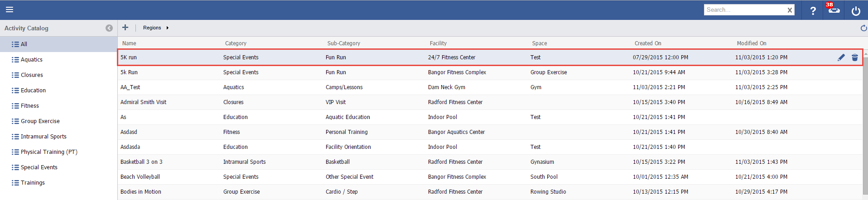Choose Physical Training (PT) category
The width and height of the screenshot is (868, 200).
pos(49,152)
